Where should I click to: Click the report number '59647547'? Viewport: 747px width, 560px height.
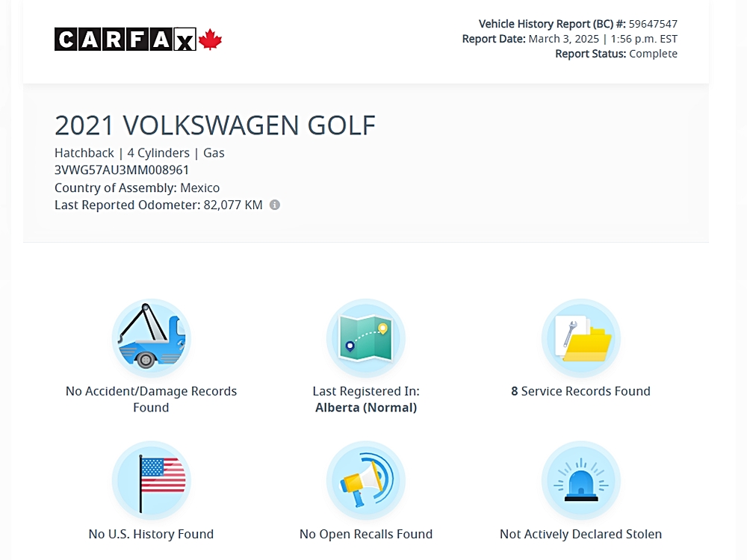point(653,24)
